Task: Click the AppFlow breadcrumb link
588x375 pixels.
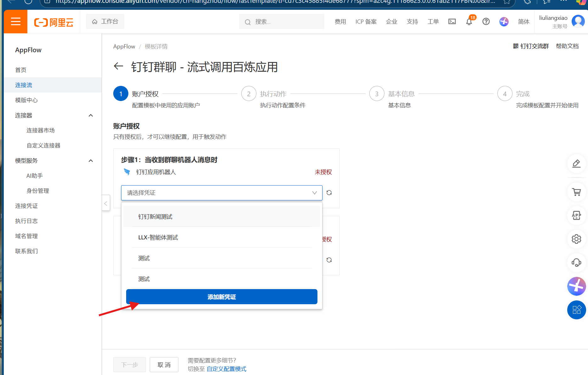Action: coord(124,47)
